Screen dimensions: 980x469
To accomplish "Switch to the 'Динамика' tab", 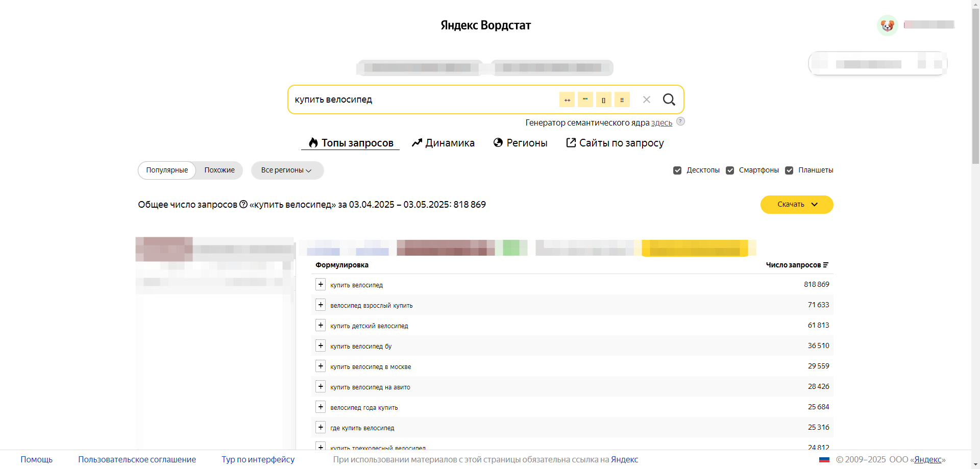I will pyautogui.click(x=443, y=143).
